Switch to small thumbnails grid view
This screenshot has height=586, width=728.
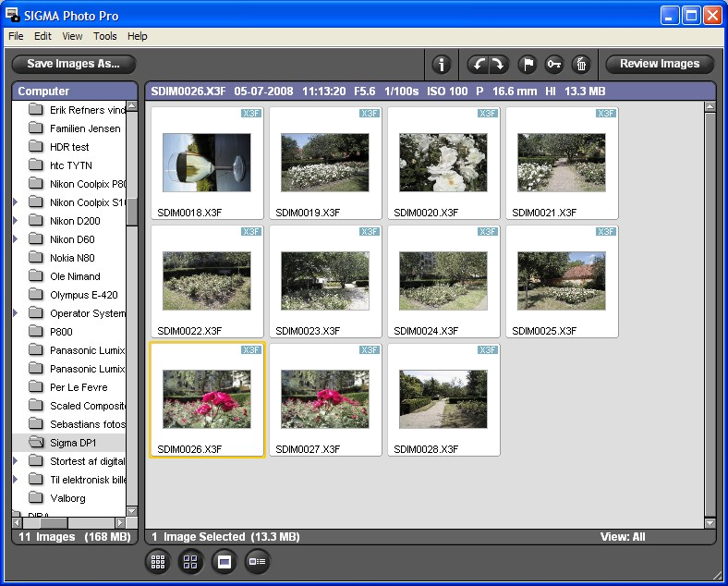click(x=158, y=561)
